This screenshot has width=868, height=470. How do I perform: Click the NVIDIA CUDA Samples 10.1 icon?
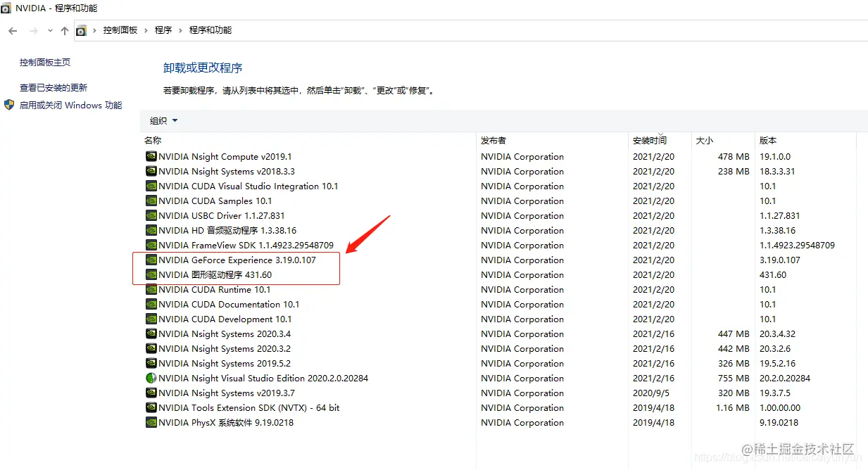click(x=151, y=201)
